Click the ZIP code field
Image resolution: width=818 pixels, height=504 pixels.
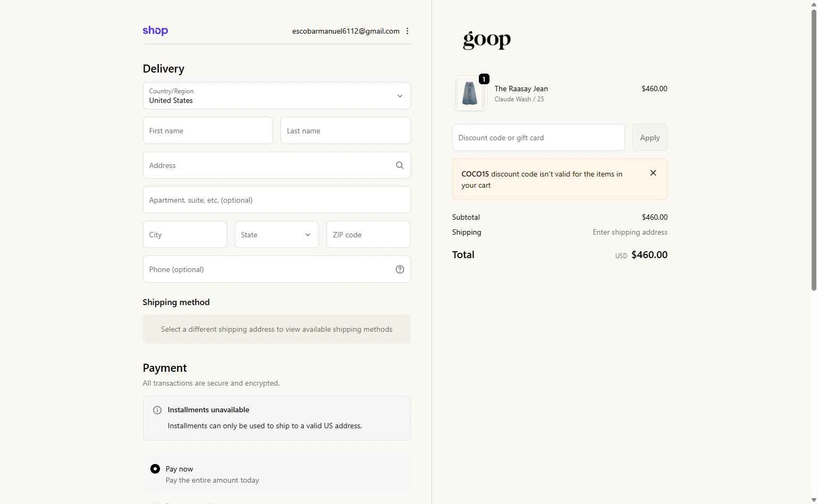368,235
